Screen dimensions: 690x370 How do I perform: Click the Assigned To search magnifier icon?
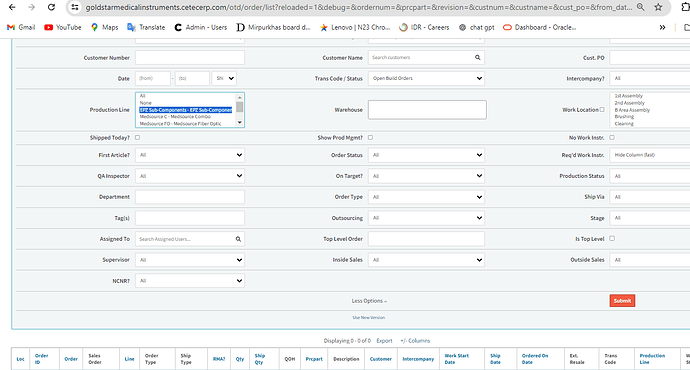point(238,239)
